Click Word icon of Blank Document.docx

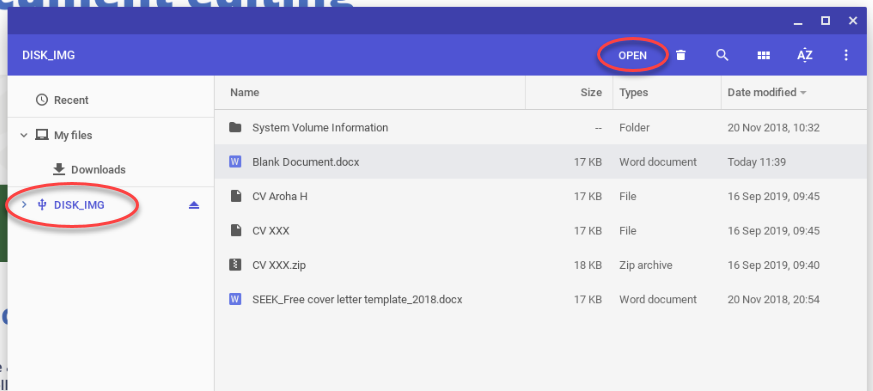(x=235, y=162)
